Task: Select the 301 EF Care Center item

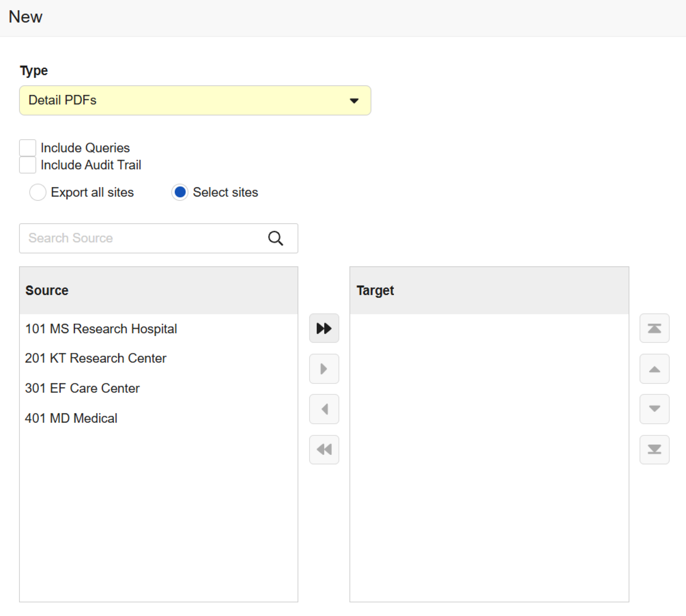Action: pos(82,388)
